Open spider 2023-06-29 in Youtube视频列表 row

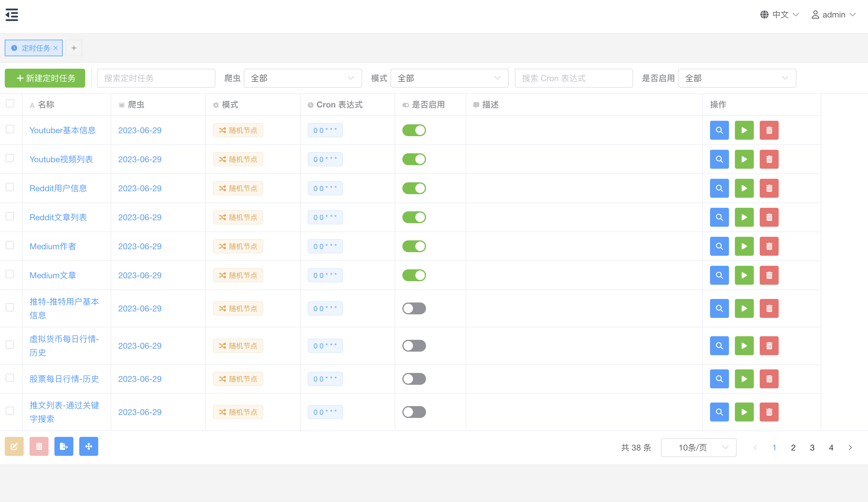[x=140, y=159]
